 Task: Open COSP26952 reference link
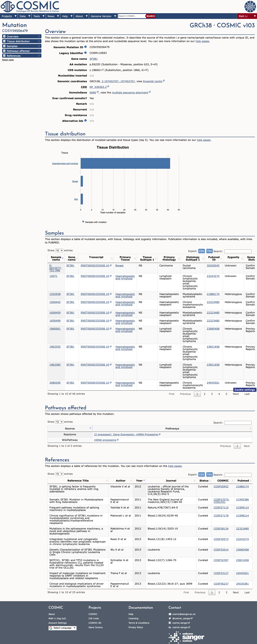pos(221,487)
